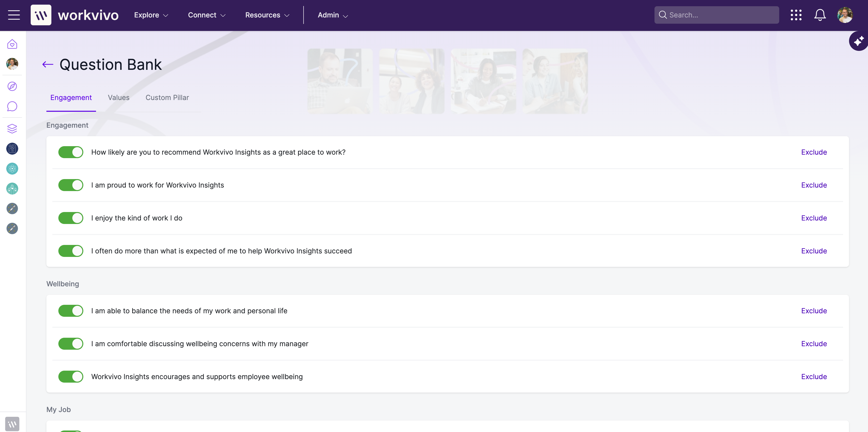Toggle the 'balance work and personal life' question
This screenshot has height=432, width=868.
point(71,311)
